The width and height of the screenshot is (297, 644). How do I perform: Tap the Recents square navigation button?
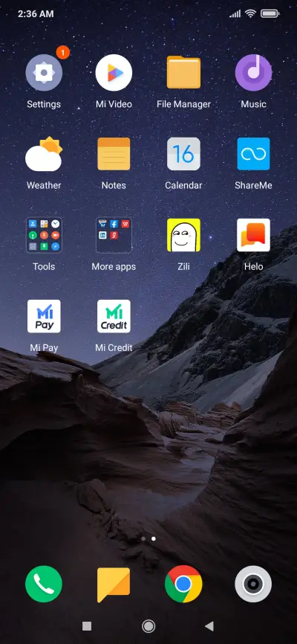pyautogui.click(x=87, y=626)
